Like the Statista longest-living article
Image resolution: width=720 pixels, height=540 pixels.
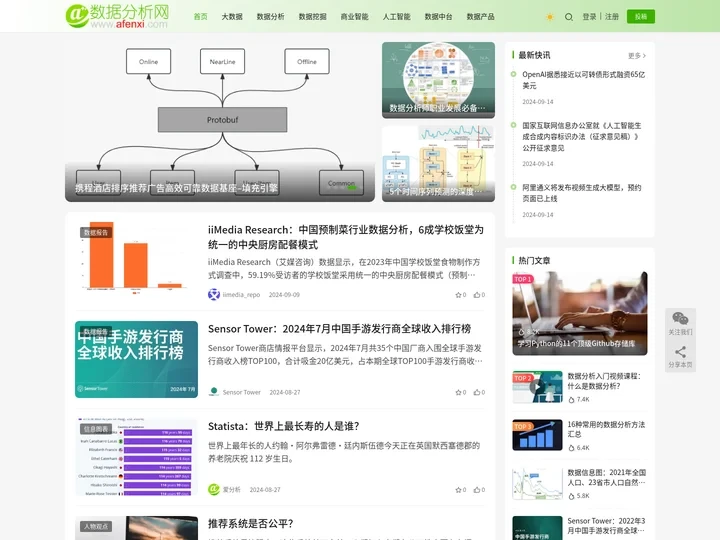click(479, 490)
